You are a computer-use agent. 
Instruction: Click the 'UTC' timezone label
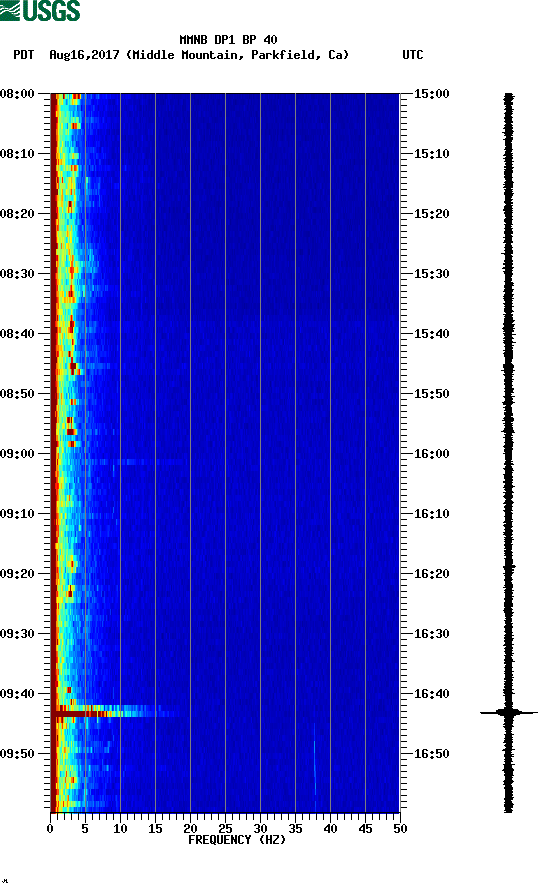pos(413,55)
